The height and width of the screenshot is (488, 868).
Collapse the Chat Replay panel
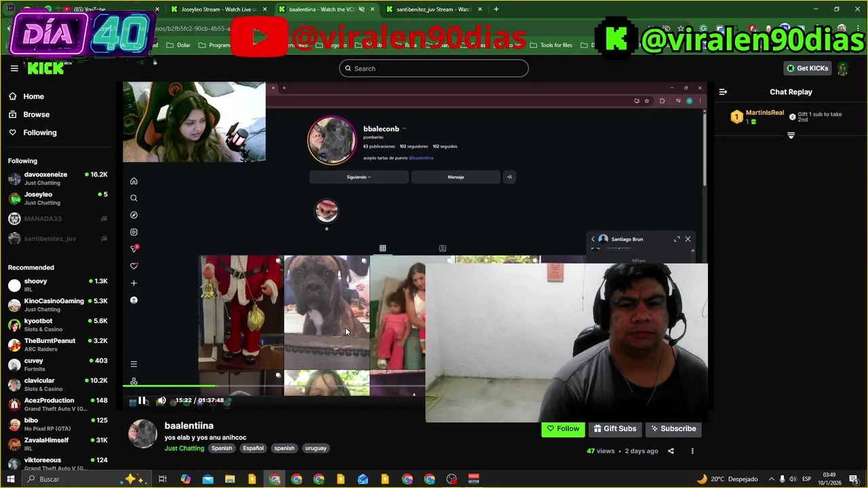723,91
